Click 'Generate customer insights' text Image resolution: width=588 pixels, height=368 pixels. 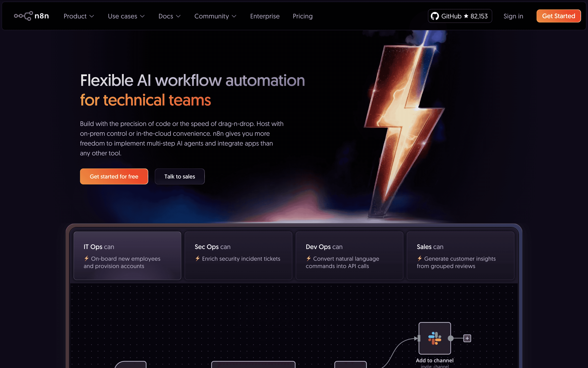click(460, 258)
